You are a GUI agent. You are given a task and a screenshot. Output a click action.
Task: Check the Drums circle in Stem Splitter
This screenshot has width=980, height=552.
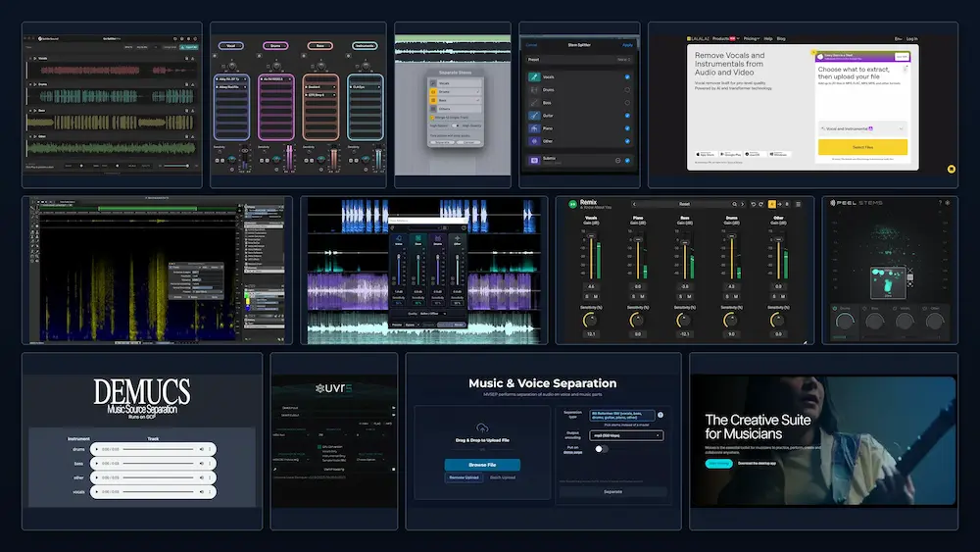627,90
